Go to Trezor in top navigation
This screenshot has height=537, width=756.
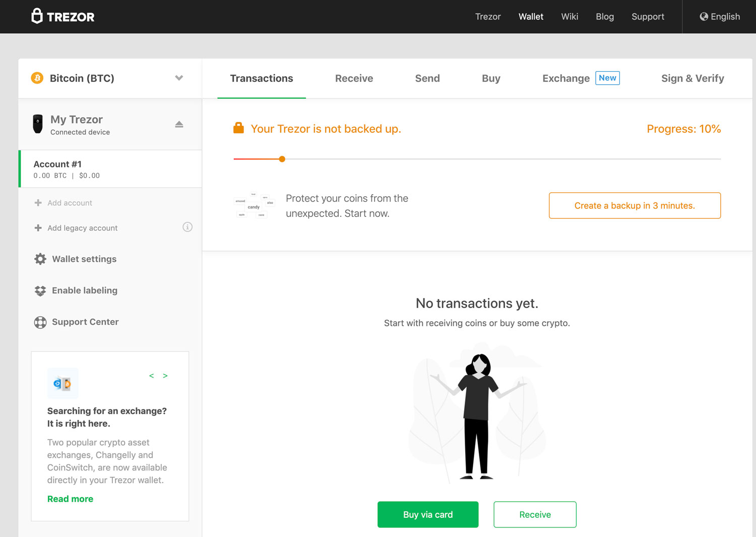(488, 17)
